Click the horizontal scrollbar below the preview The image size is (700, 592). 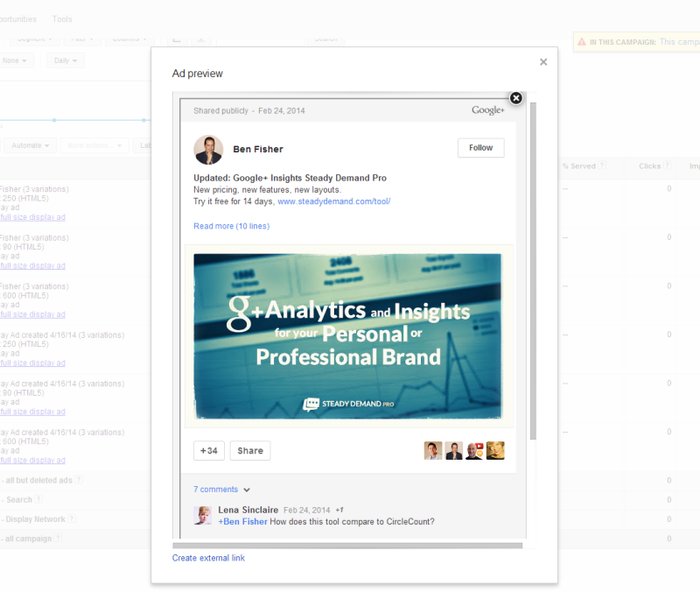(350, 546)
